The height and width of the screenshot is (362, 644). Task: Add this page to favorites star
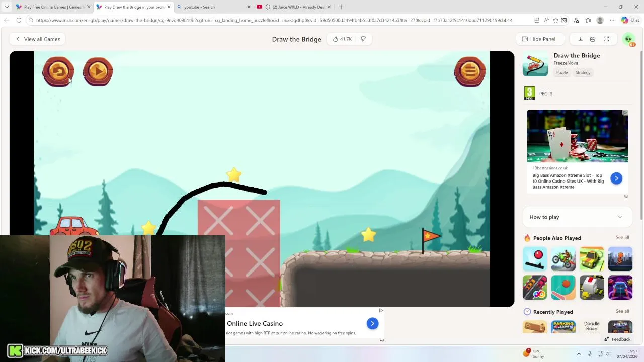tap(555, 20)
